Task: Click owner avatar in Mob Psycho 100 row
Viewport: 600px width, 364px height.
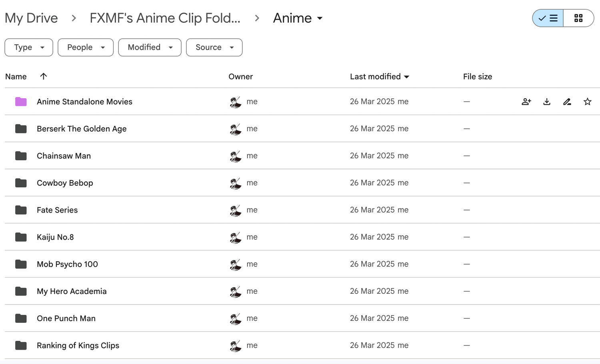Action: [236, 265]
